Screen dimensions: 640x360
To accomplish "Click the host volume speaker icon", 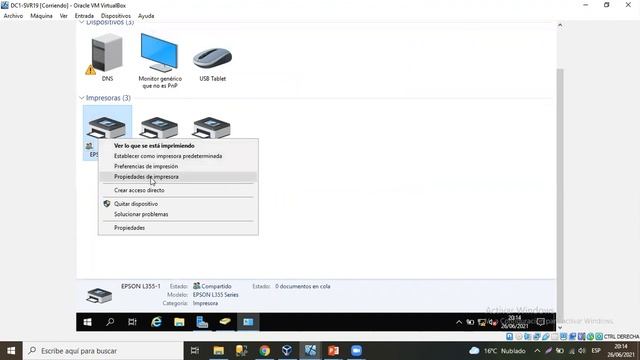I will coord(582,351).
